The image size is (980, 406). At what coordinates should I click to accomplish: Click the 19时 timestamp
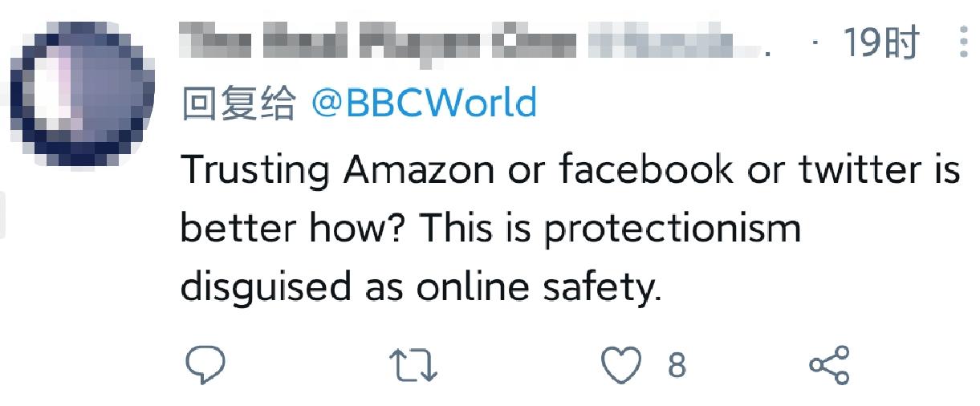[880, 43]
